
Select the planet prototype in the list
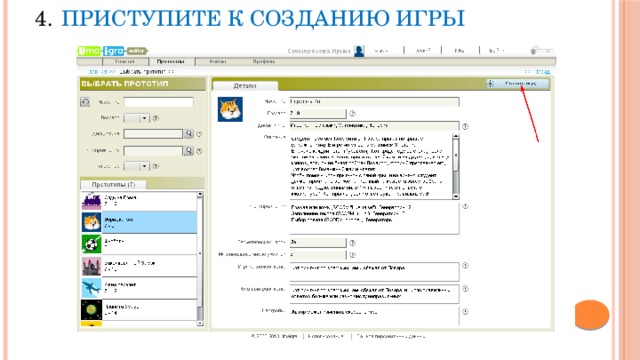[139, 310]
